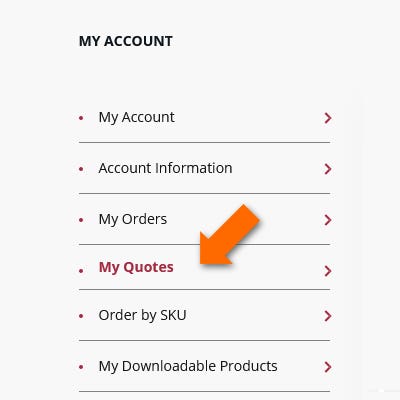
Task: Click the bullet dot before My Account
Action: pos(81,118)
